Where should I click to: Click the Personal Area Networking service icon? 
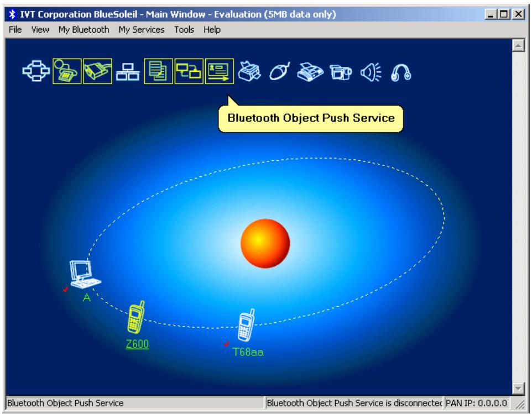click(x=36, y=71)
